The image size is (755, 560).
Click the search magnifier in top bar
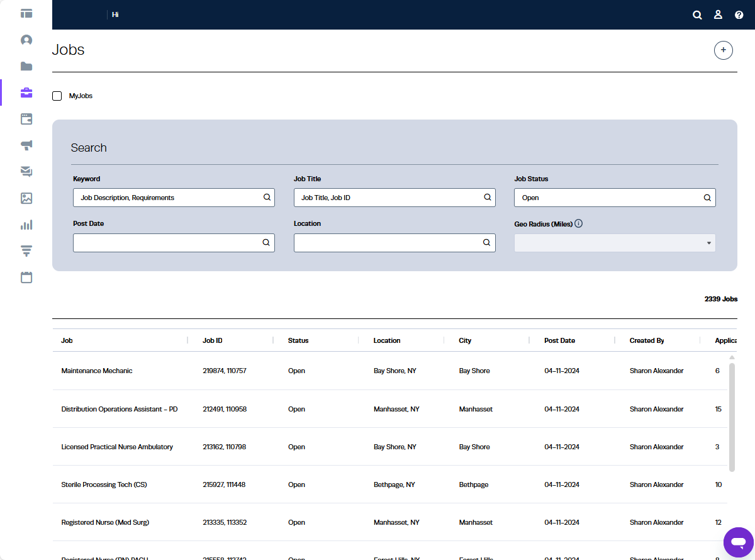click(x=697, y=15)
